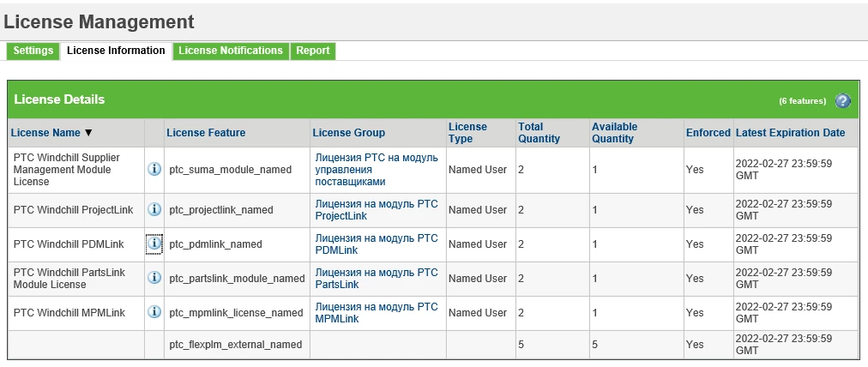Click Named User type in the MPMLink row
Viewport: 868px width, 367px height.
(x=477, y=313)
